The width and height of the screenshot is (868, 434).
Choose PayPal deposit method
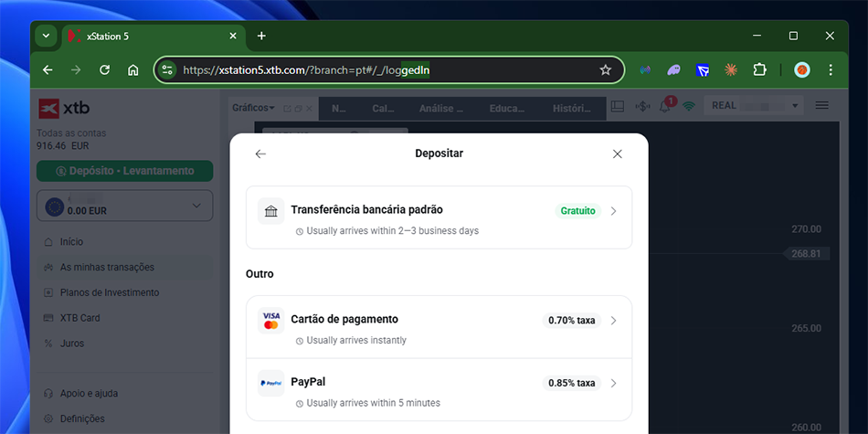click(x=439, y=390)
